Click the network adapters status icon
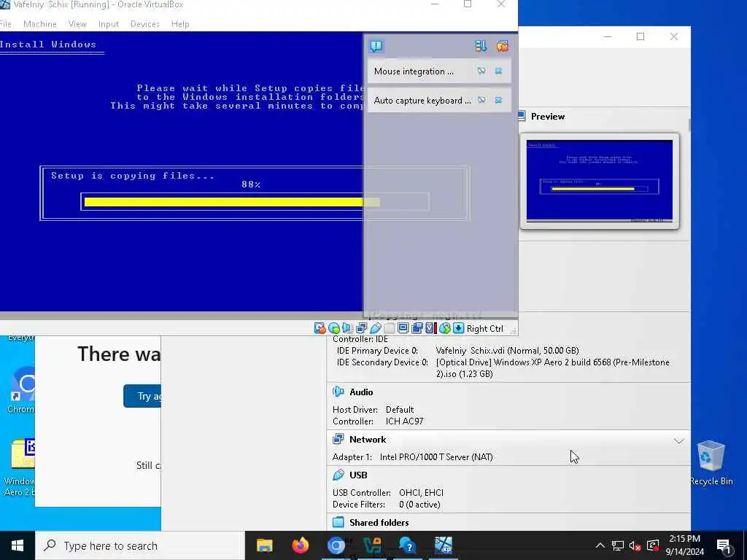 pos(361,328)
